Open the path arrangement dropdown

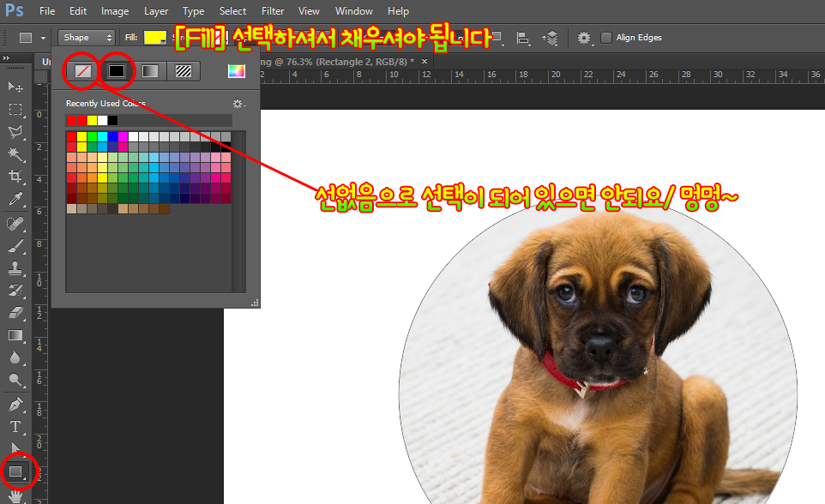550,38
